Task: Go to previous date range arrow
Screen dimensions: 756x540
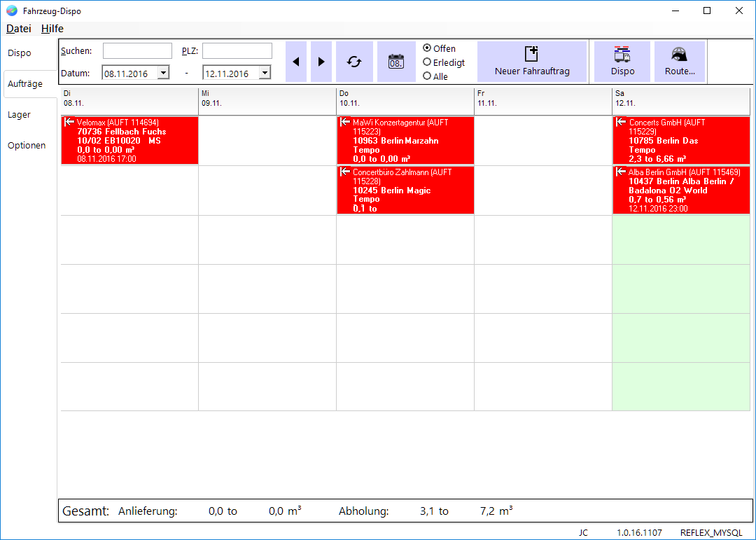Action: [296, 62]
